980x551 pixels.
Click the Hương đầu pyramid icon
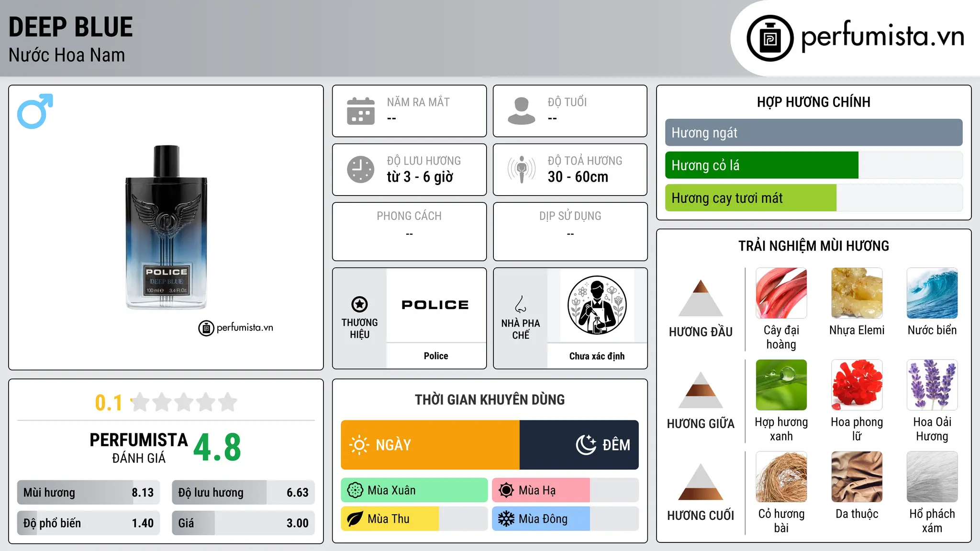pyautogui.click(x=701, y=298)
